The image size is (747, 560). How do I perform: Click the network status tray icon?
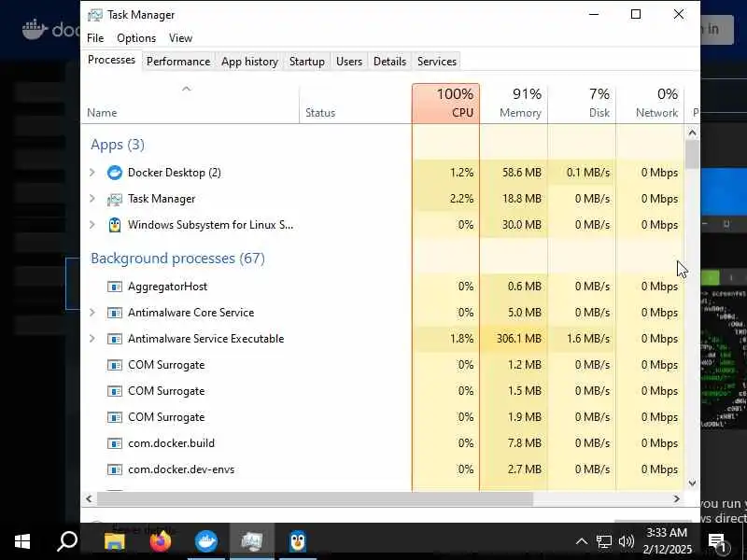tap(603, 541)
